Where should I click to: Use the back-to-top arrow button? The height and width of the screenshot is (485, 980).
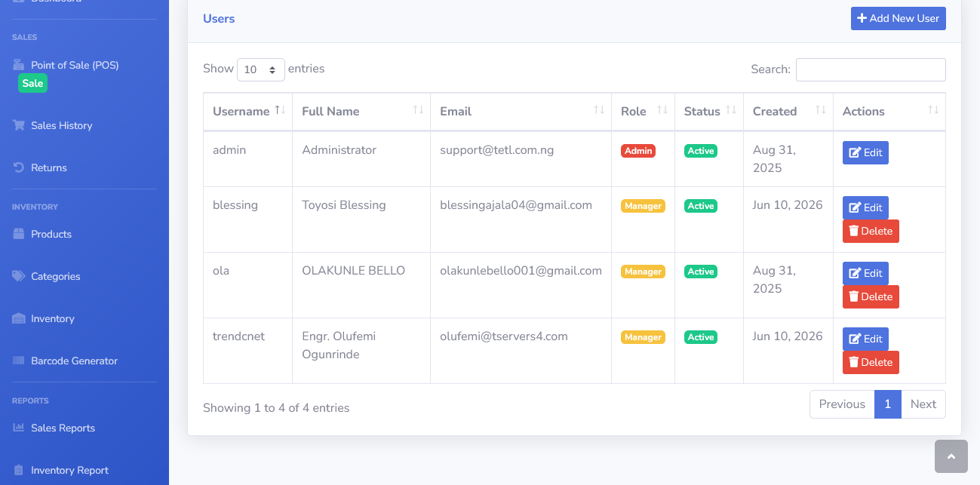(x=951, y=456)
